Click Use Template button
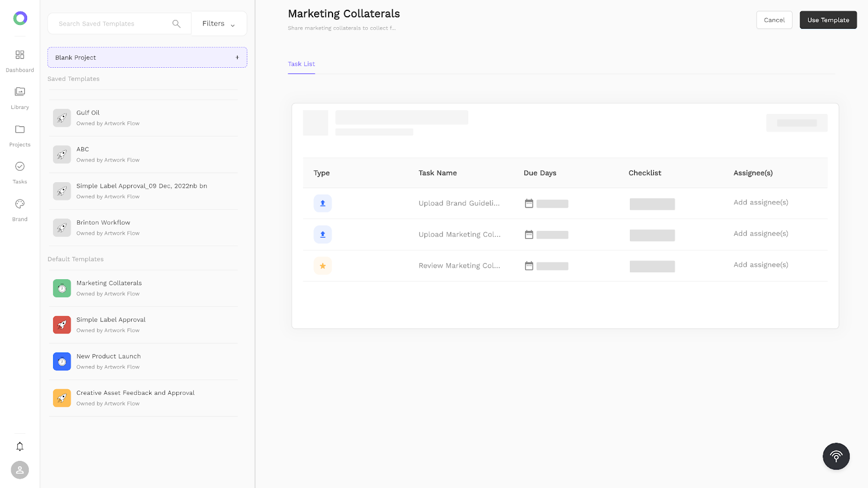Image resolution: width=868 pixels, height=488 pixels. click(x=828, y=20)
